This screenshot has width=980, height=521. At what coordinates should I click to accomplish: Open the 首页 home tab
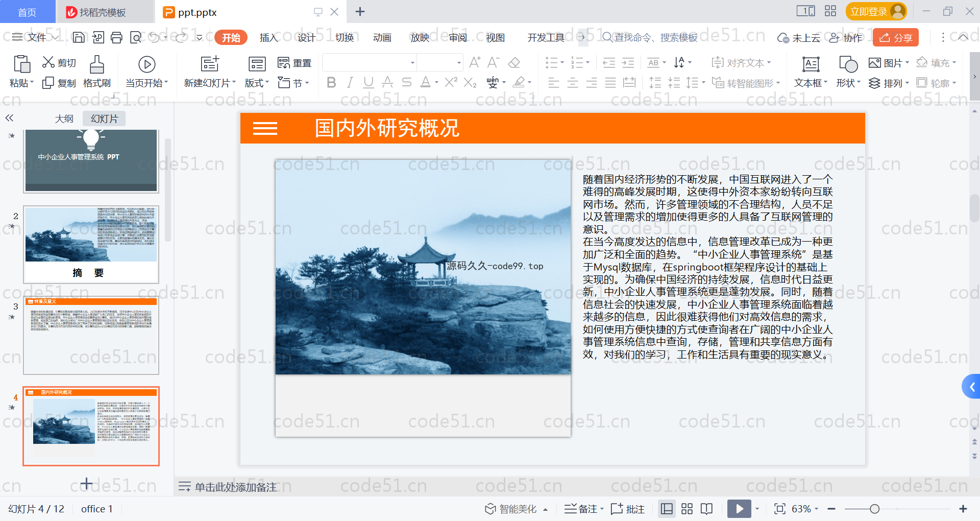[x=27, y=12]
